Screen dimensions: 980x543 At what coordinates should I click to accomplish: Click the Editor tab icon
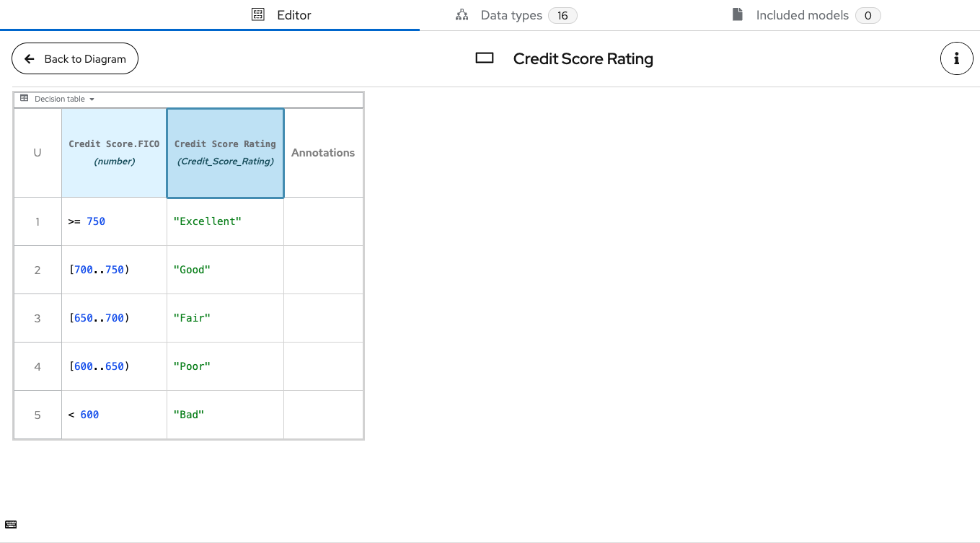point(258,14)
